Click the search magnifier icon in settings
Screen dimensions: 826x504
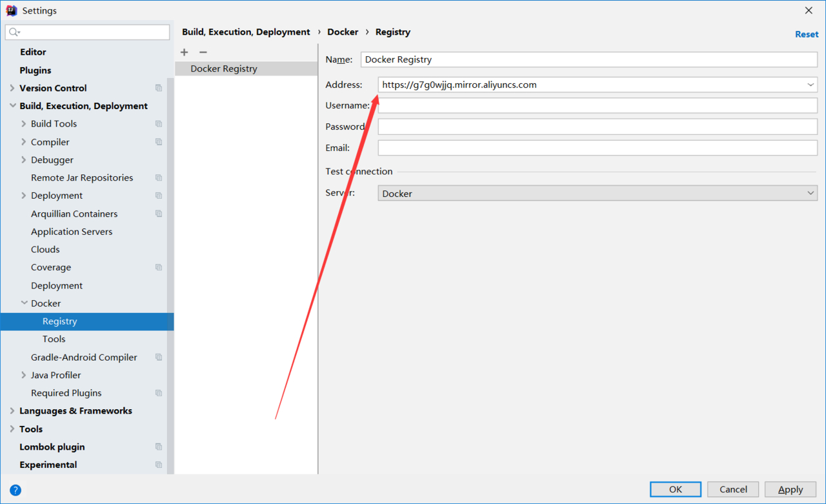(14, 32)
